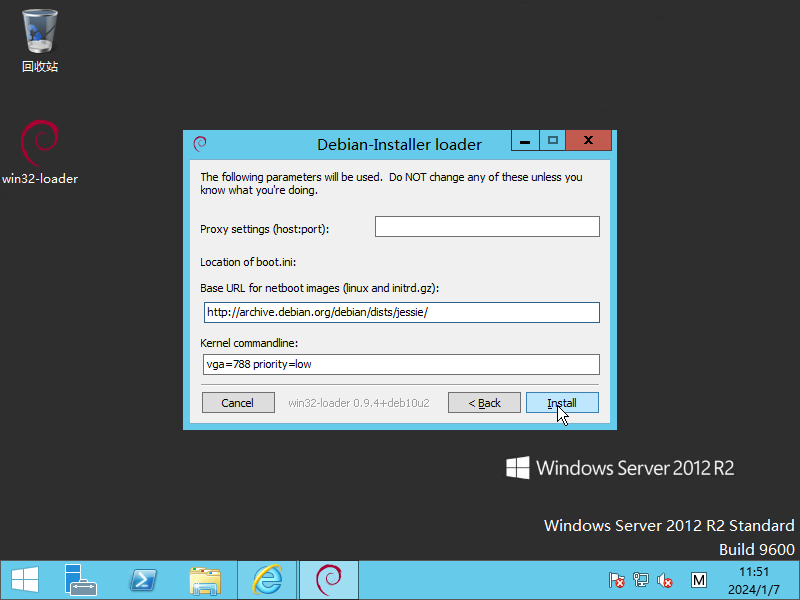Viewport: 800px width, 600px height.
Task: Open the Action Center flag tray icon
Action: pos(616,580)
